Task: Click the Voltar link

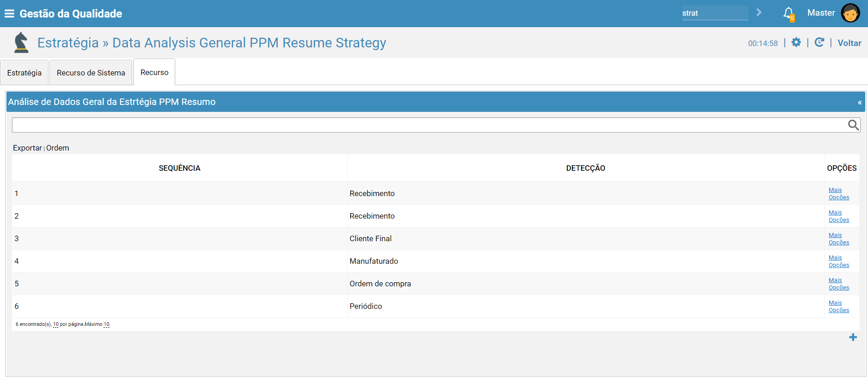Action: pyautogui.click(x=849, y=43)
